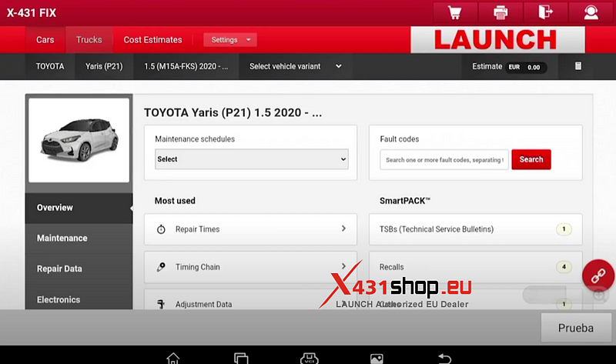The image size is (616, 364).
Task: Expand the Timing Chain chevron
Action: click(343, 266)
